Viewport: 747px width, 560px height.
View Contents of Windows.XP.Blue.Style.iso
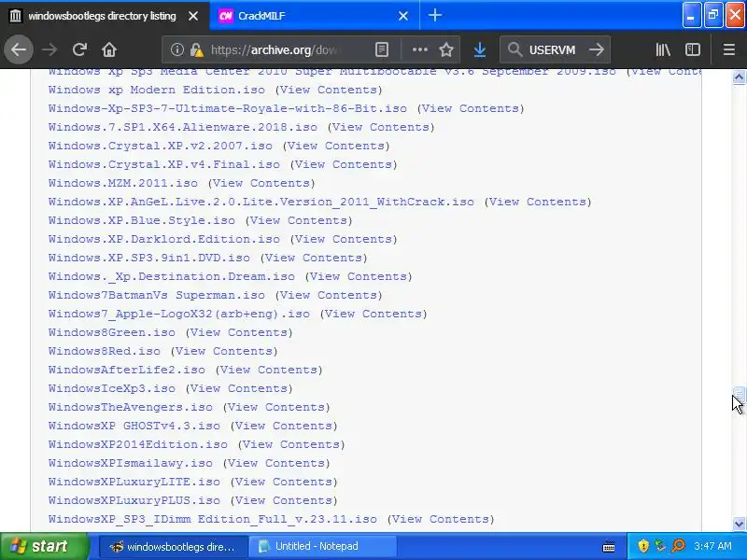click(x=299, y=220)
